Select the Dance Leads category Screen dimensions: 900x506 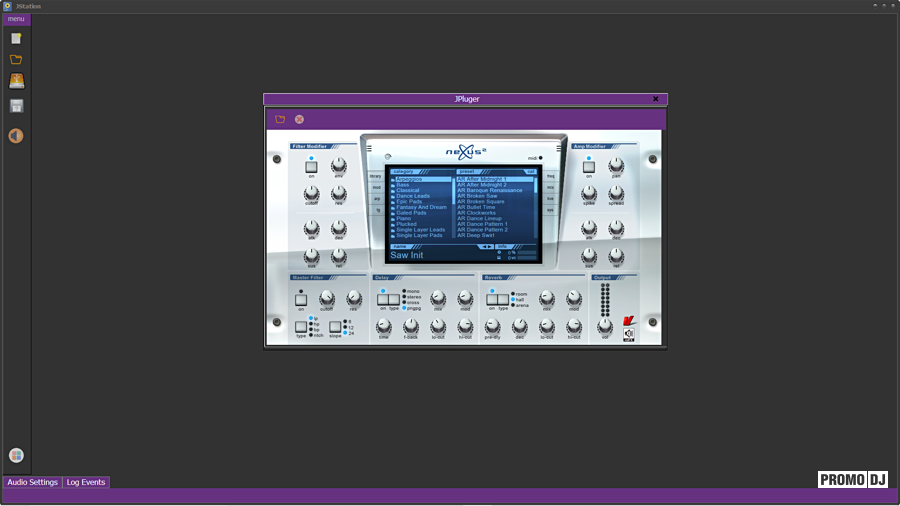[413, 196]
